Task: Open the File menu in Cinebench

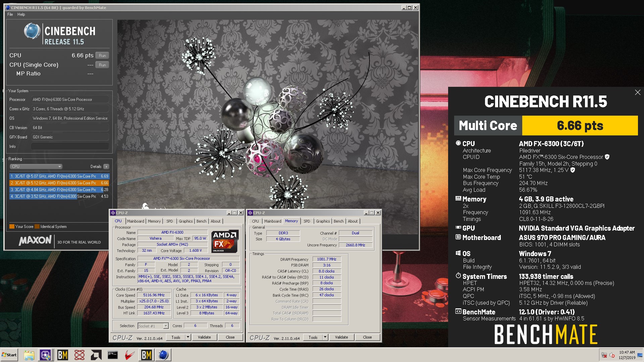Action: point(10,14)
